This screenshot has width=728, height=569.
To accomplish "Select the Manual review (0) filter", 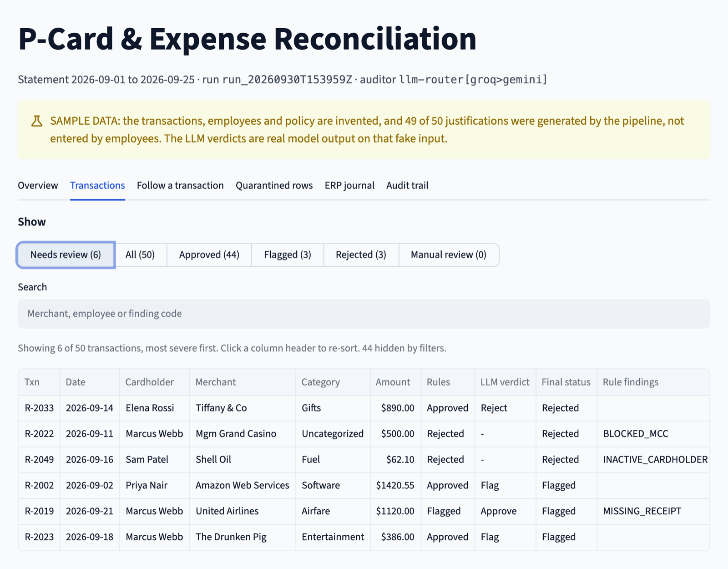I will click(449, 254).
